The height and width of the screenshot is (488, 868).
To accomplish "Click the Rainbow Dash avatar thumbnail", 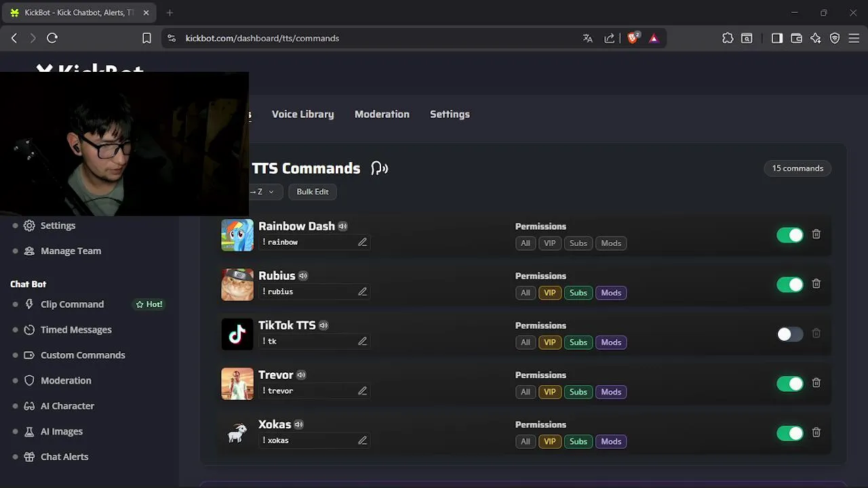I will 237,235.
